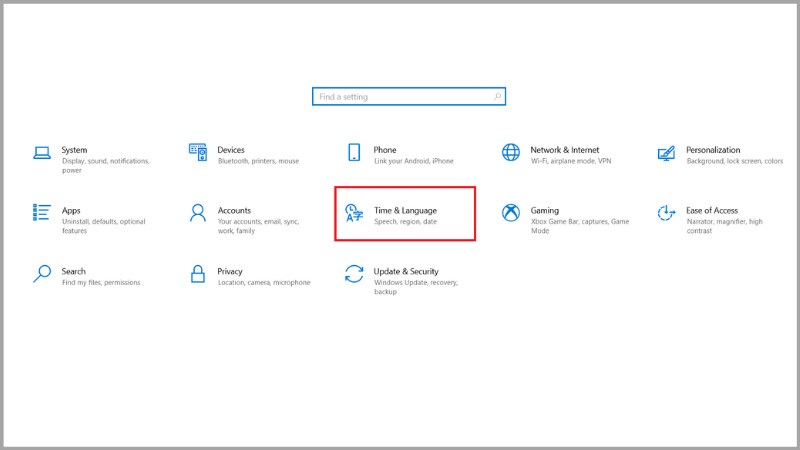Click the Personalization title text
This screenshot has height=450, width=800.
coord(713,149)
